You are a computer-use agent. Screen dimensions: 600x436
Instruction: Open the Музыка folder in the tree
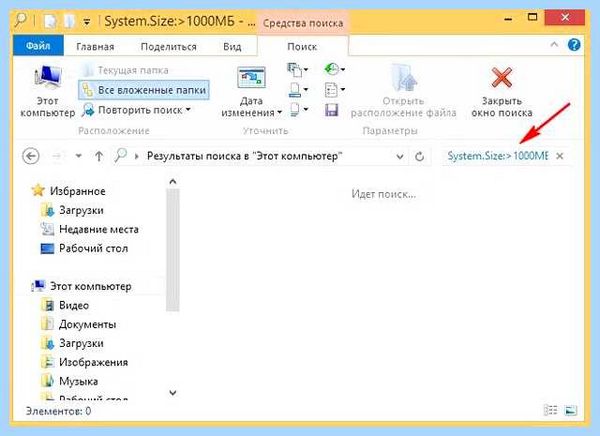(x=78, y=381)
